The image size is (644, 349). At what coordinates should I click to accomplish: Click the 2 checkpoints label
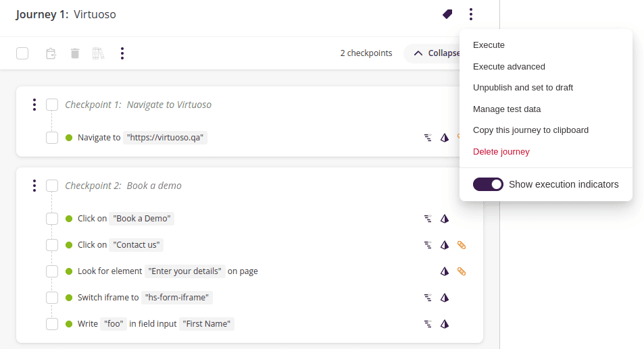pyautogui.click(x=366, y=53)
